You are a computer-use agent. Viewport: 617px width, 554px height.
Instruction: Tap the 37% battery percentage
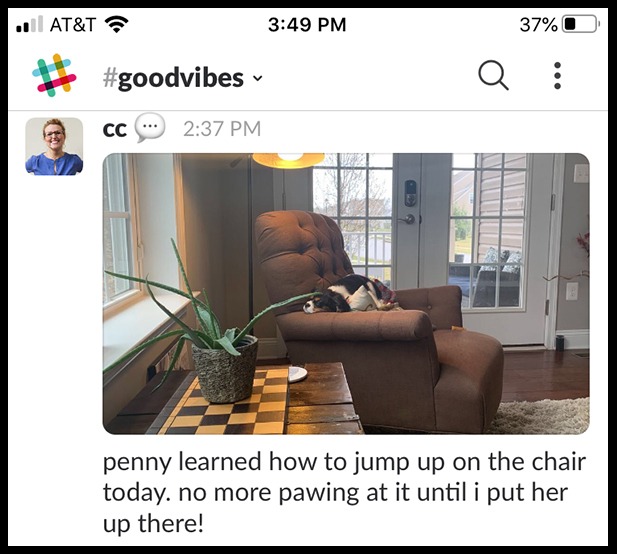click(x=539, y=24)
